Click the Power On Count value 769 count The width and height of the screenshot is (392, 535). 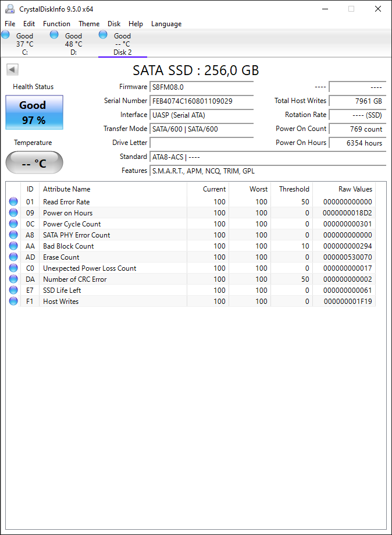point(358,129)
